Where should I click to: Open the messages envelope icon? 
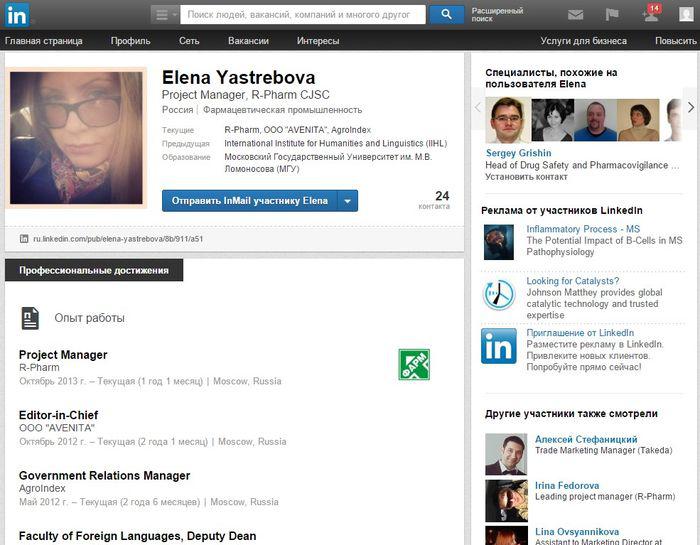(x=575, y=15)
